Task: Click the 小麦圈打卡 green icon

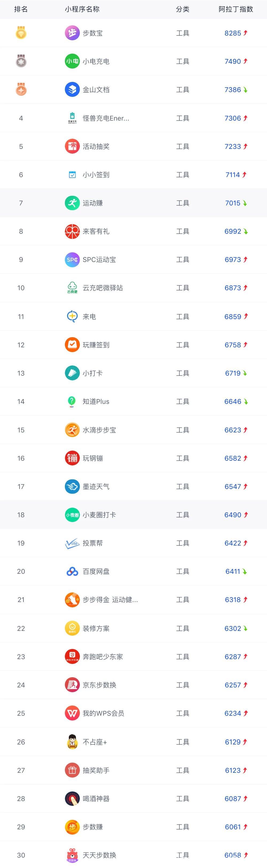Action: coord(72,515)
